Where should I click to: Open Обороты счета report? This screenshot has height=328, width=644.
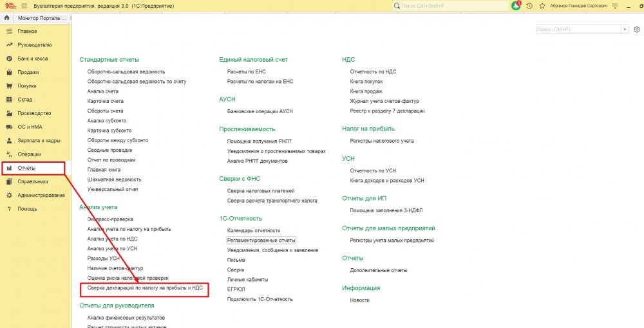tap(105, 111)
